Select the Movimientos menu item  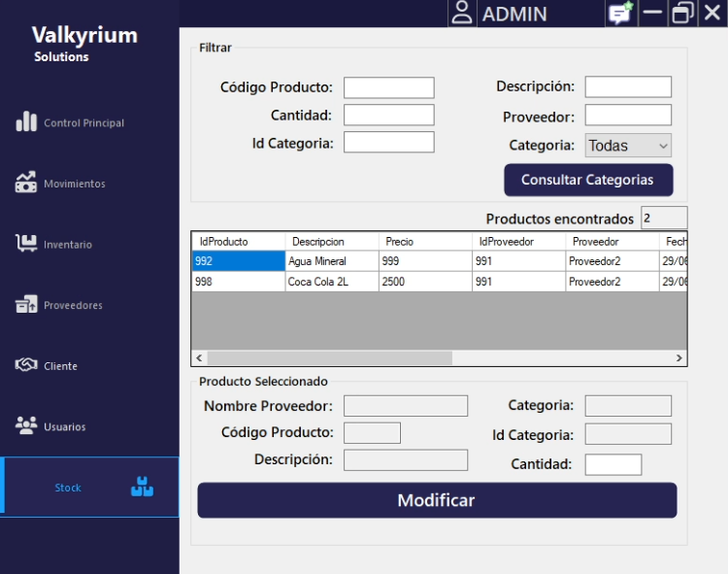point(75,184)
